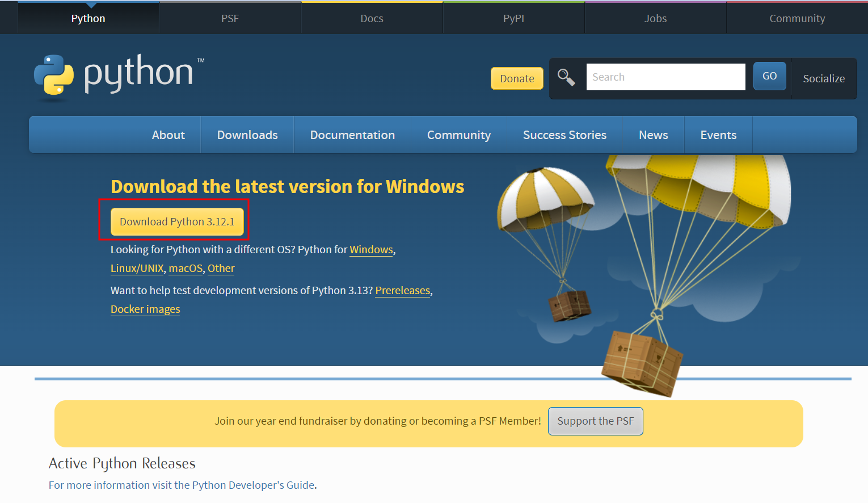Click the 'Active Python Releases' heading
The width and height of the screenshot is (868, 503).
[x=122, y=463]
